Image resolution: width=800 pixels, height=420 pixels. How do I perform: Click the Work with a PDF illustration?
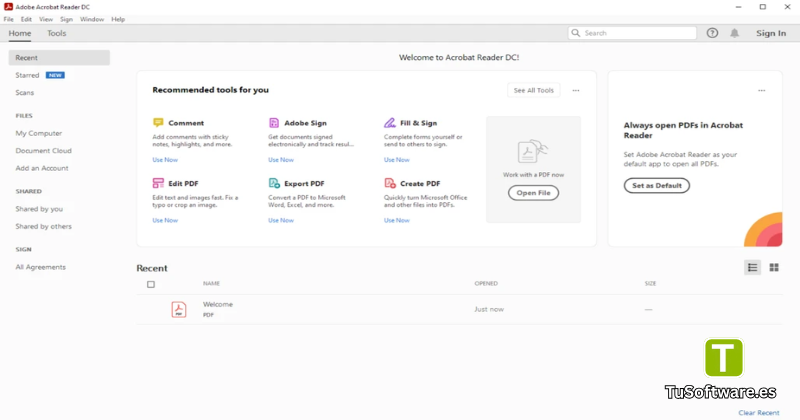(x=533, y=152)
